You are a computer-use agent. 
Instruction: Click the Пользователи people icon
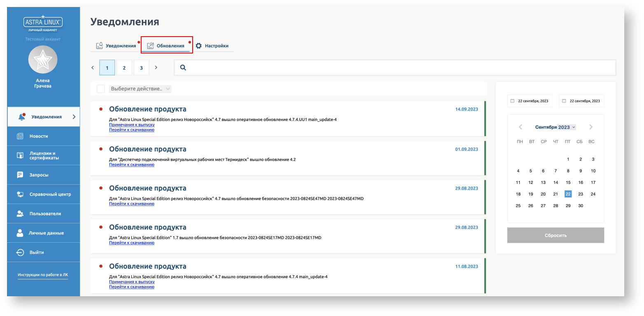[x=20, y=214]
